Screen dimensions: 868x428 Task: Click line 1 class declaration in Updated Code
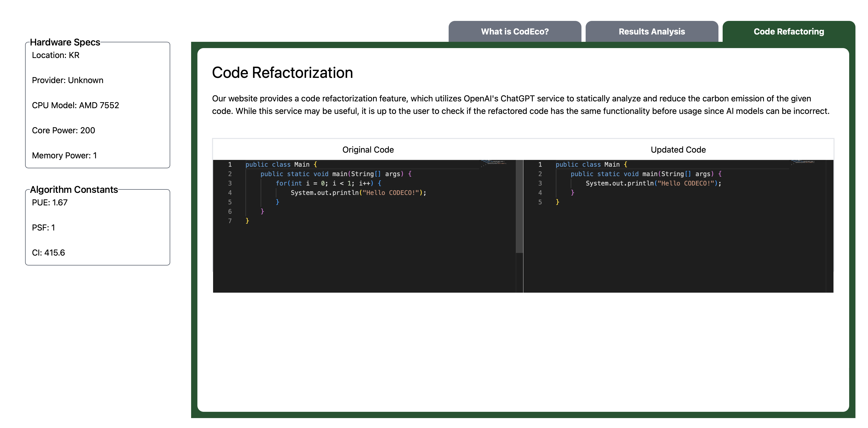tap(591, 164)
